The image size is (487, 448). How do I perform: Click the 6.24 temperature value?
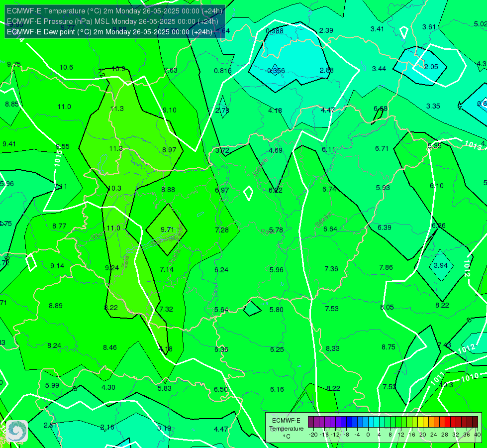coord(221,270)
